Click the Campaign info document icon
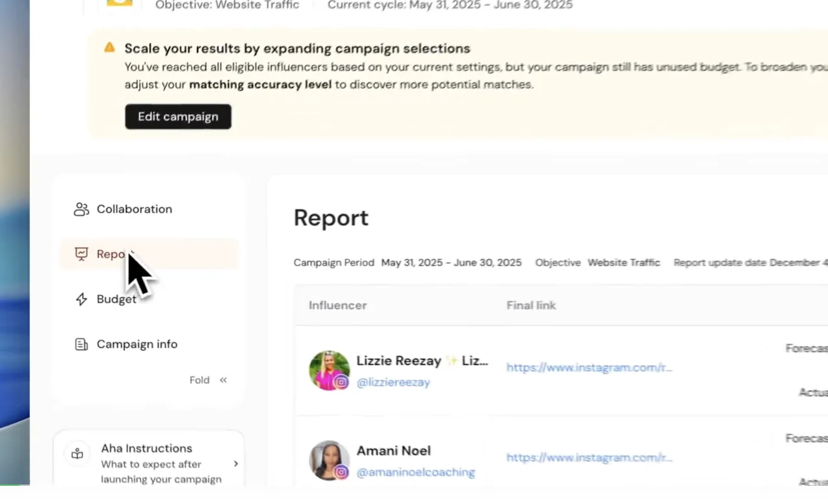The width and height of the screenshot is (828, 504). [x=81, y=344]
